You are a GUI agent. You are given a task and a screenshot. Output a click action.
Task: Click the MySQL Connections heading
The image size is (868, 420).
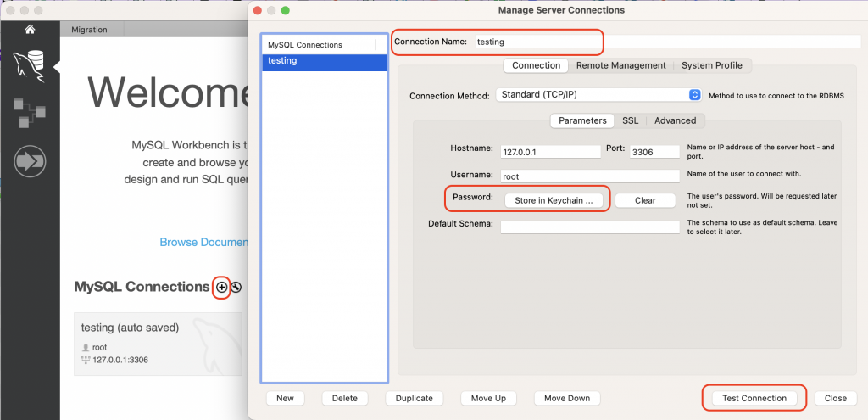coord(142,287)
